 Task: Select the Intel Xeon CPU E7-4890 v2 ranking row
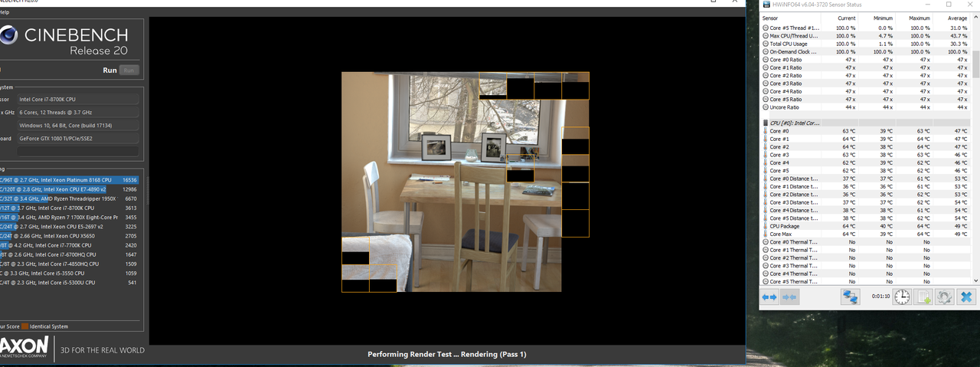click(x=70, y=189)
